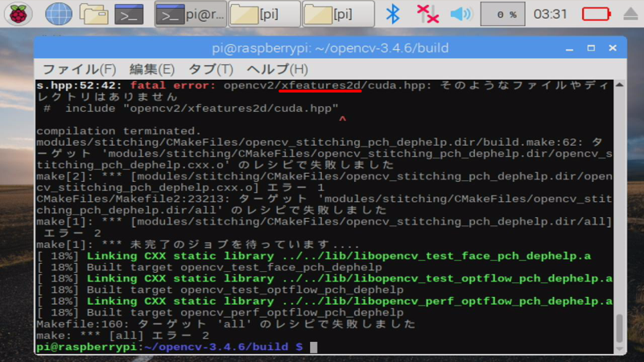Click the libopencv_test_optflow_pch_dephelp.a linking line
The height and width of the screenshot is (362, 644).
[x=324, y=278]
